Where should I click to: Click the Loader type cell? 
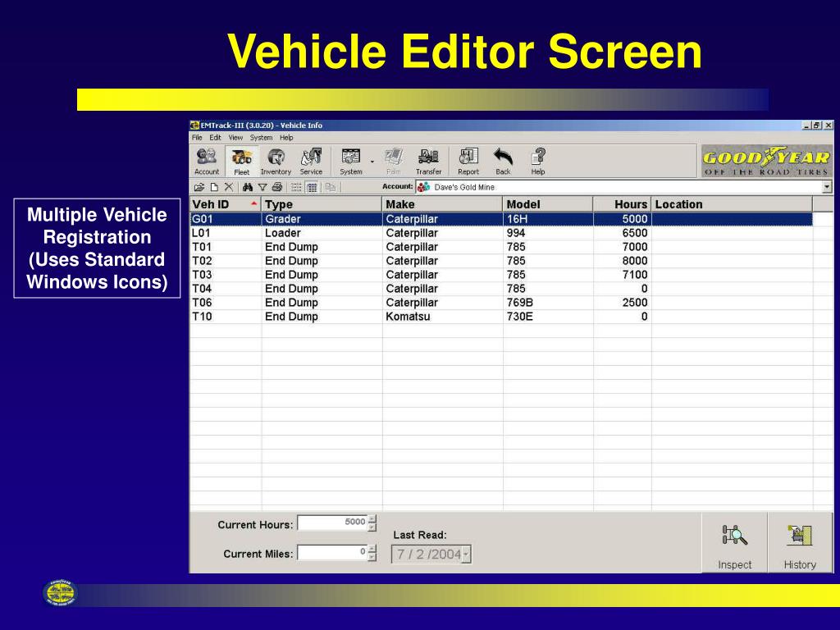pyautogui.click(x=322, y=233)
